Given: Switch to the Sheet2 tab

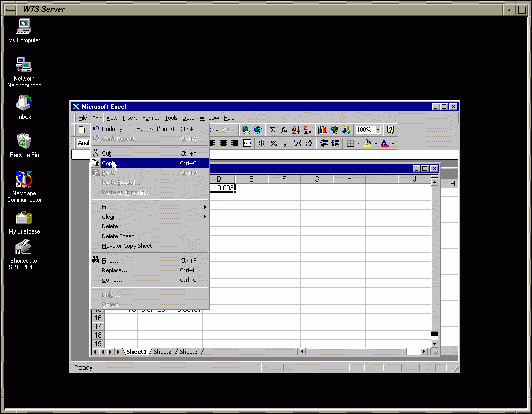Looking at the screenshot, I should click(163, 352).
